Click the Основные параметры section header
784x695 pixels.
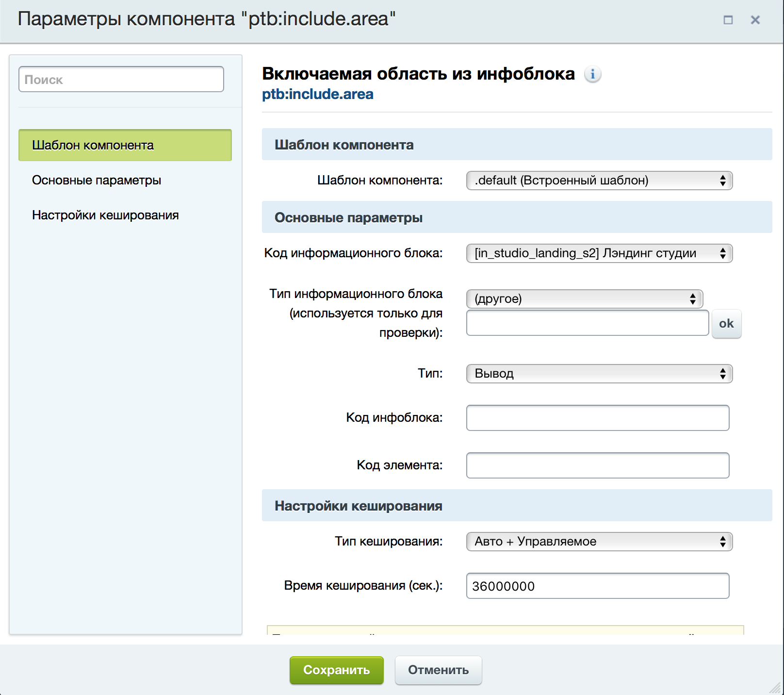(x=517, y=217)
